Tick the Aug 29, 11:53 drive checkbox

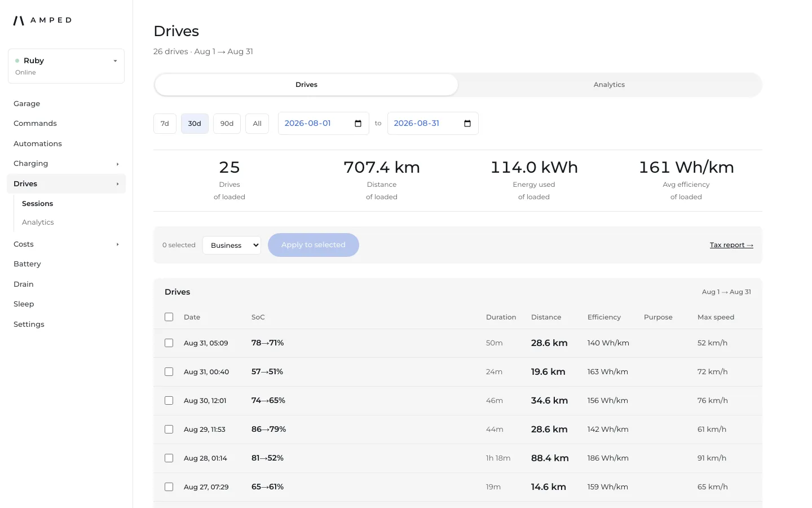(169, 430)
